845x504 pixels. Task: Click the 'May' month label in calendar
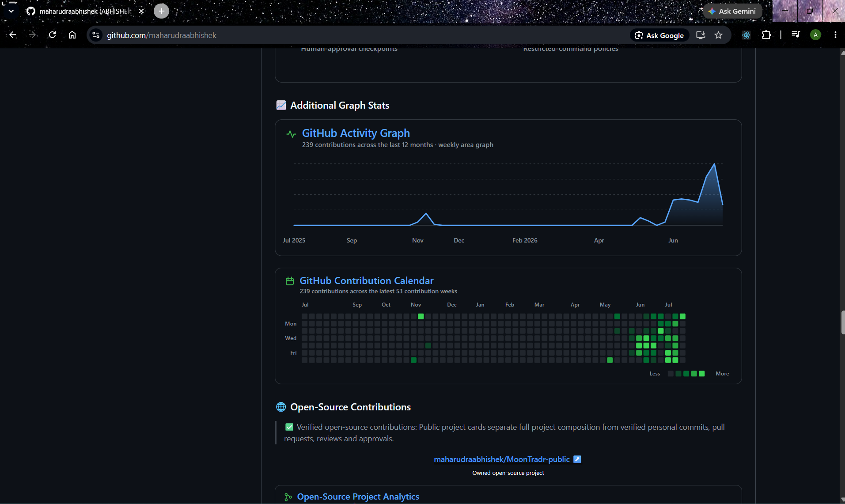pyautogui.click(x=605, y=305)
